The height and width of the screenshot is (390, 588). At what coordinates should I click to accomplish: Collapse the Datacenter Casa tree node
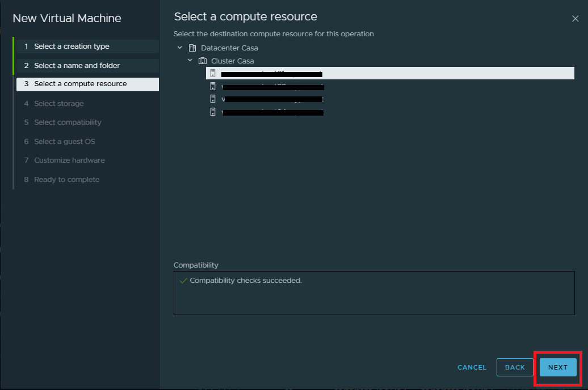[180, 48]
